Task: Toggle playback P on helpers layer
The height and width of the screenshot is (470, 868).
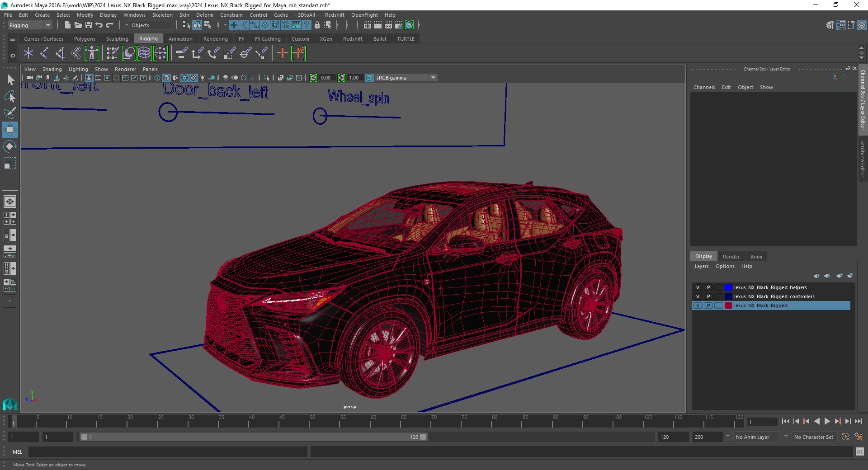Action: pos(708,287)
